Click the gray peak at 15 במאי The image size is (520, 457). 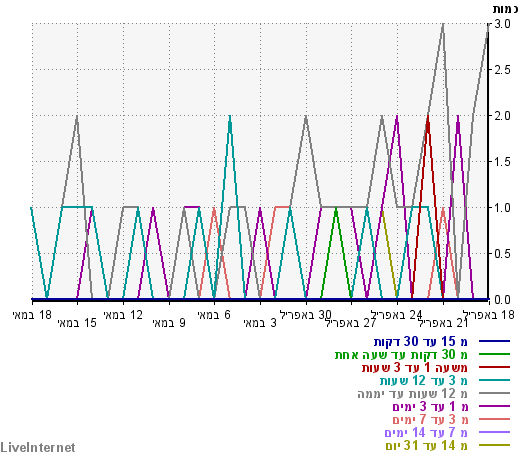coord(77,116)
